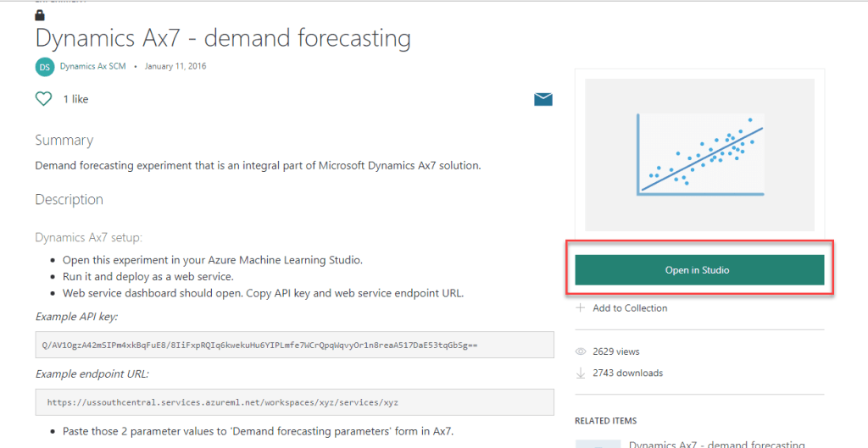Click the downloads arrow icon

click(x=581, y=373)
